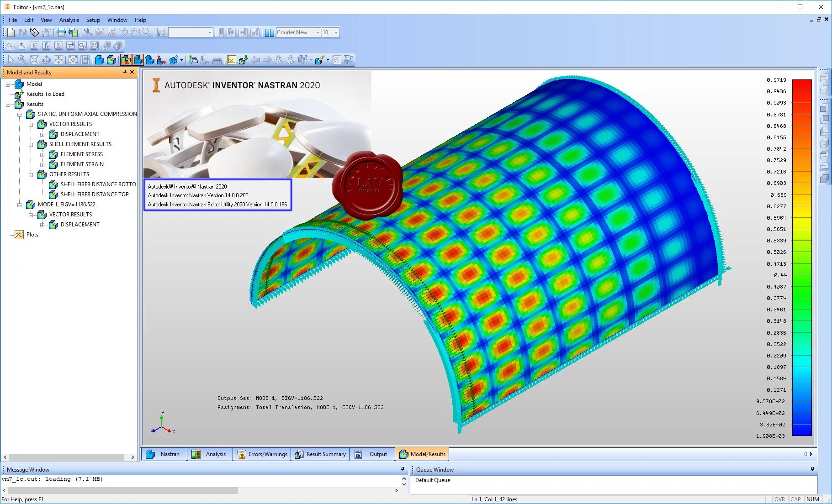Click the CAP status indicator
832x504 pixels.
coord(795,499)
